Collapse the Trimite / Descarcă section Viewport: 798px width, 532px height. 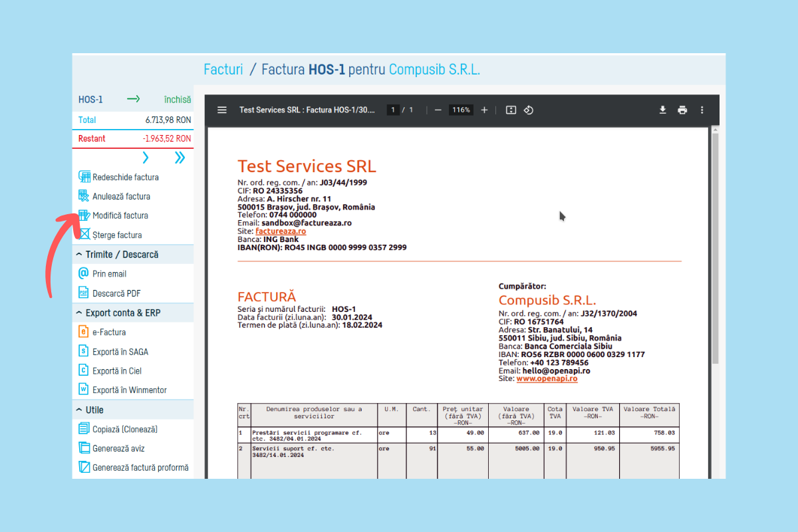(78, 255)
